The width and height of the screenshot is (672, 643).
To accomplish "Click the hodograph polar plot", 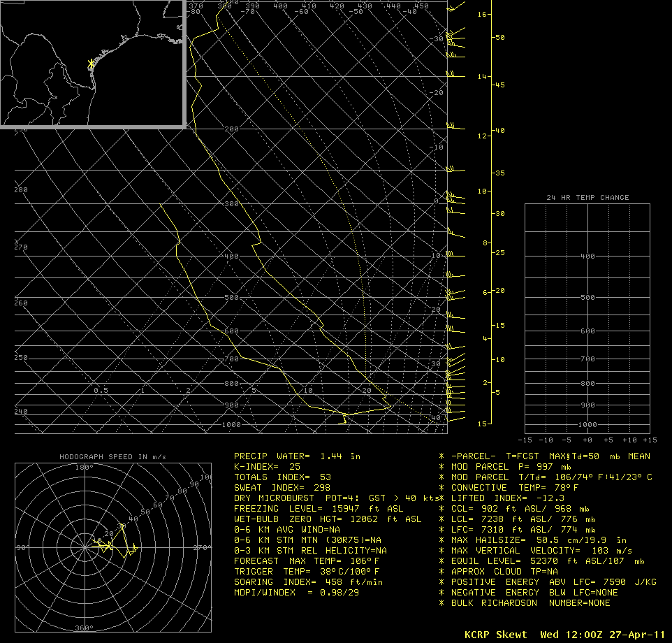I will pos(113,547).
